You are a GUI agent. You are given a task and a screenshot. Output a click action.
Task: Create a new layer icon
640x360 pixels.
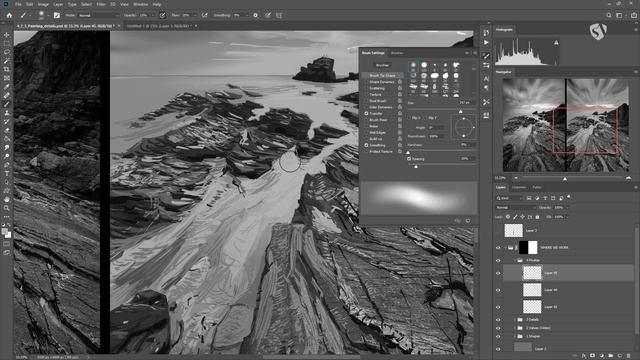(x=620, y=356)
